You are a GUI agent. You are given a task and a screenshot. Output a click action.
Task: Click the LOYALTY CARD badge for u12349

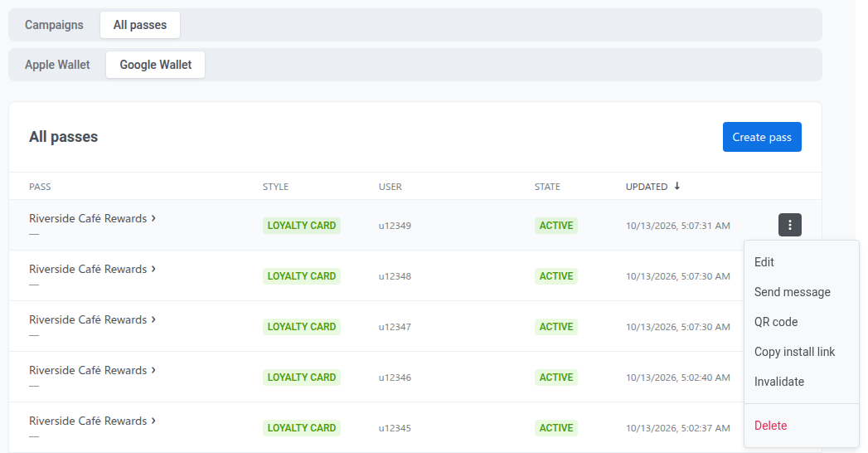pos(301,226)
